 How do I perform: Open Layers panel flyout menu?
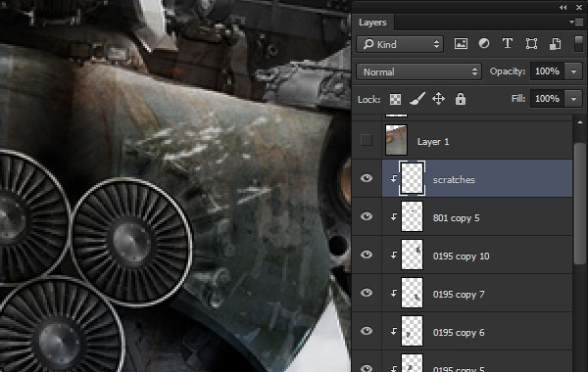(x=576, y=23)
